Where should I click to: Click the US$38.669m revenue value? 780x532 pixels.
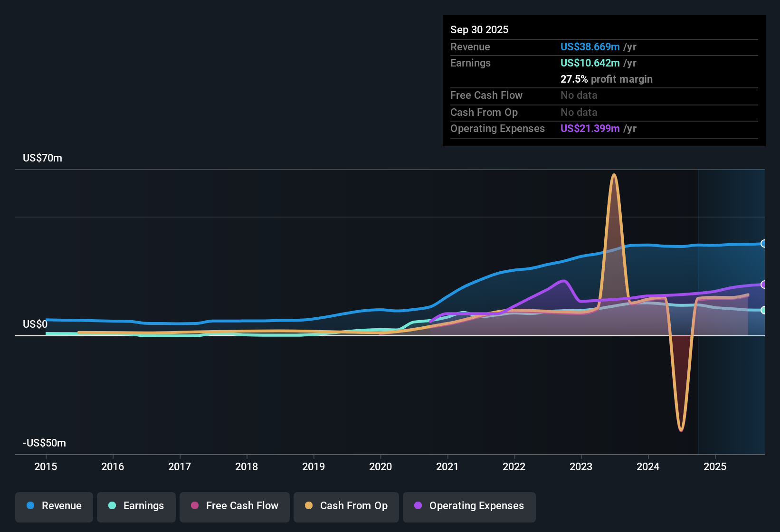(x=590, y=47)
